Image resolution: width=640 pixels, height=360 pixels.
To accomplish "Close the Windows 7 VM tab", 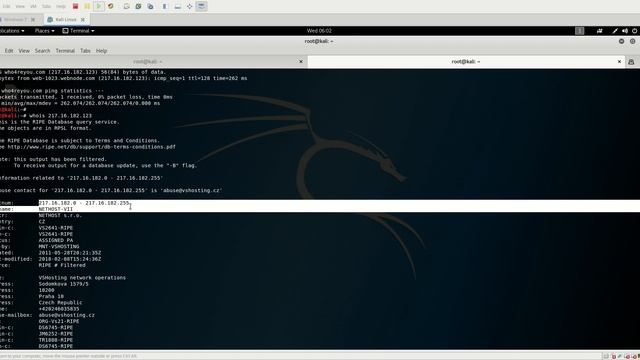I will click(x=33, y=20).
